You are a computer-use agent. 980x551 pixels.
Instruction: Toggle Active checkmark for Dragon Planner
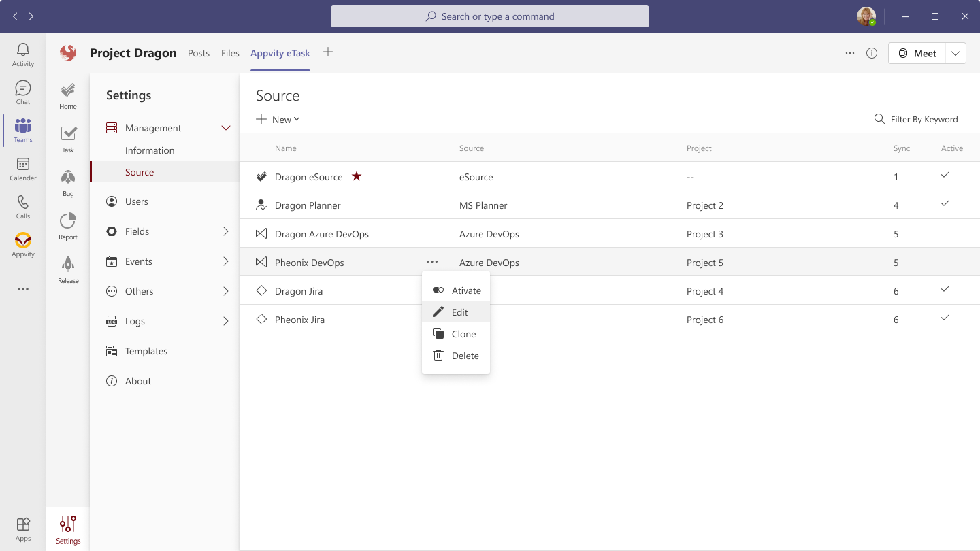945,204
